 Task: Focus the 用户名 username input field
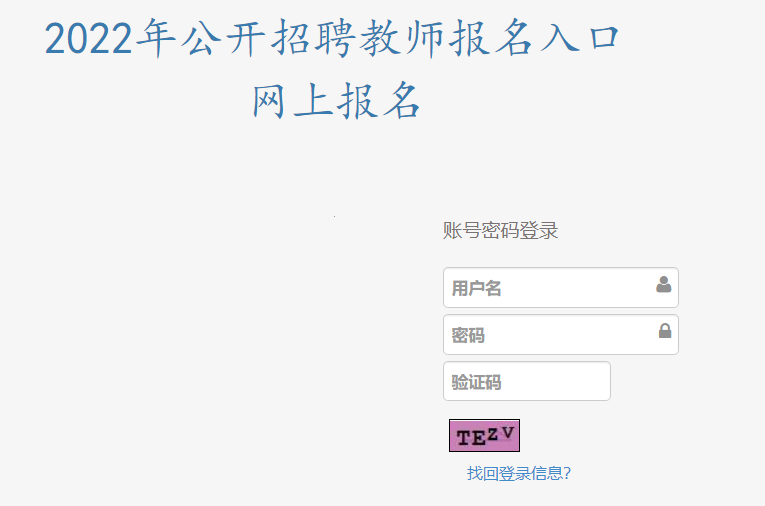coord(550,288)
